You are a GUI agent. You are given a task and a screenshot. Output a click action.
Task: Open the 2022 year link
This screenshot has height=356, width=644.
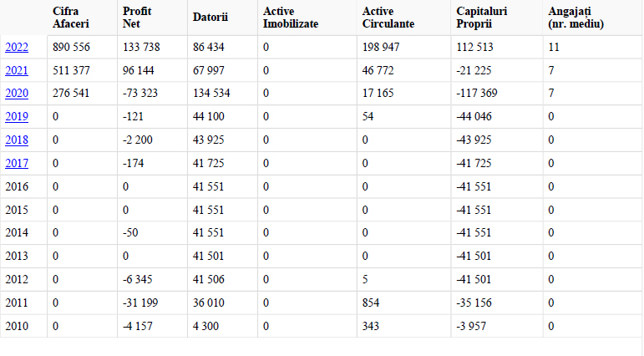point(17,48)
